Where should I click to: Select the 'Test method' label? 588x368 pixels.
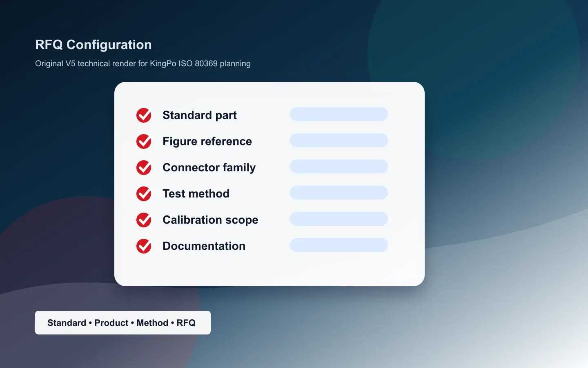(196, 194)
